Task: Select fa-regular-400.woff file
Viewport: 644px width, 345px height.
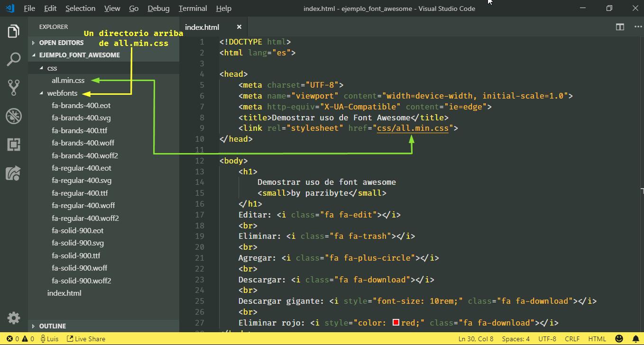Action: pos(83,206)
